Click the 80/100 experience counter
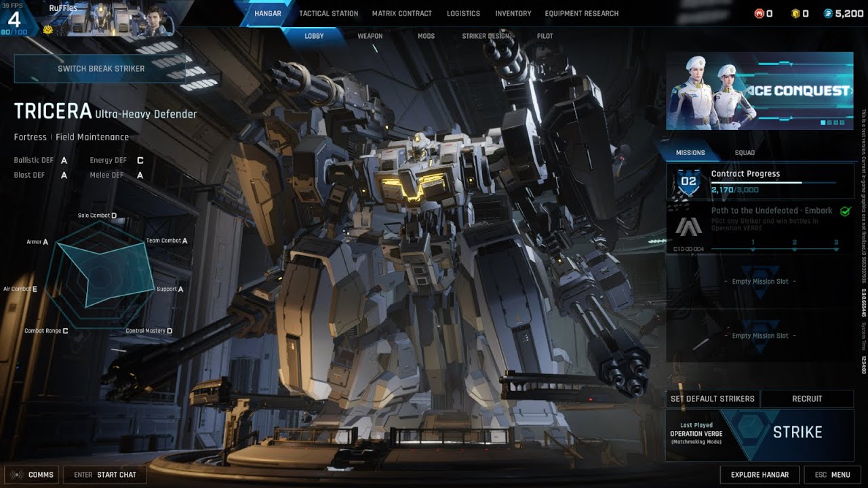The image size is (868, 488). [x=14, y=32]
